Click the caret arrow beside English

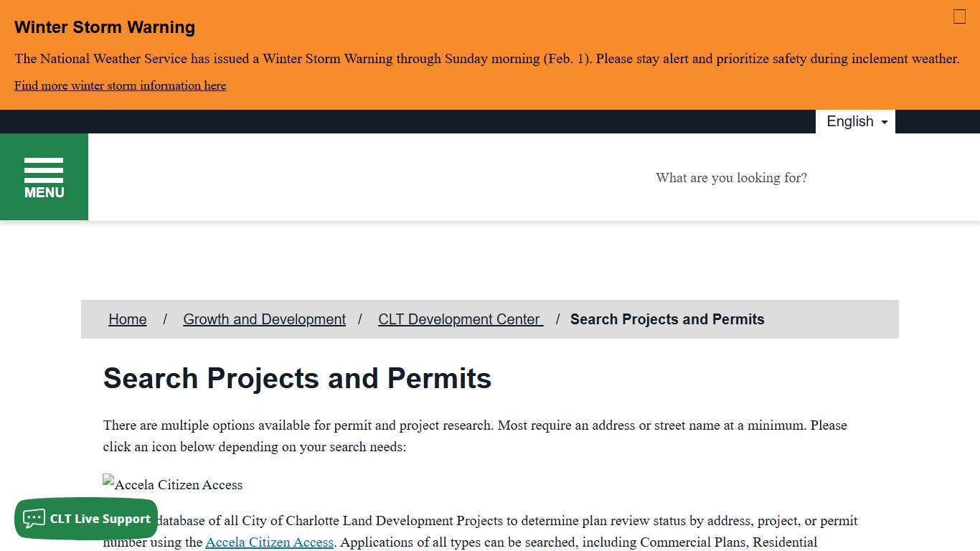pos(885,122)
